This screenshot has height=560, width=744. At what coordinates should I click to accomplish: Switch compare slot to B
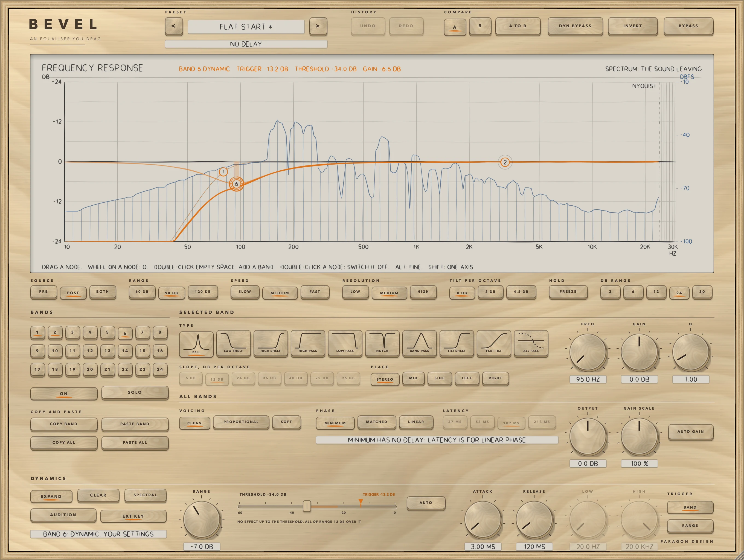click(480, 26)
